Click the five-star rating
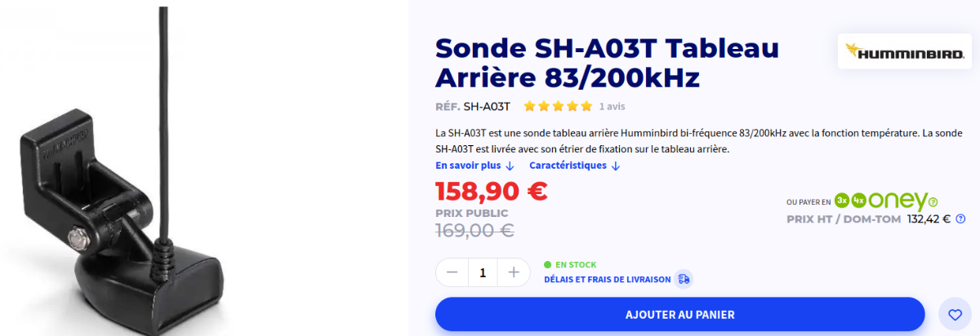980x336 pixels. (x=558, y=106)
